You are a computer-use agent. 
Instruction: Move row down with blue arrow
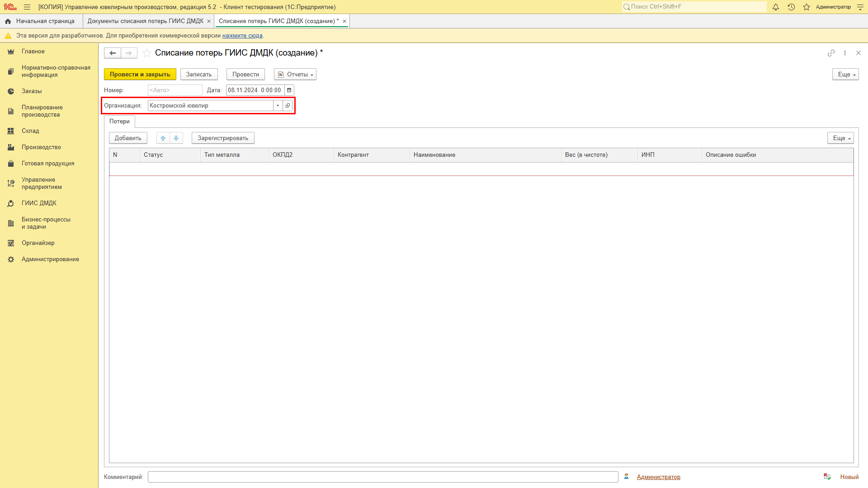176,138
